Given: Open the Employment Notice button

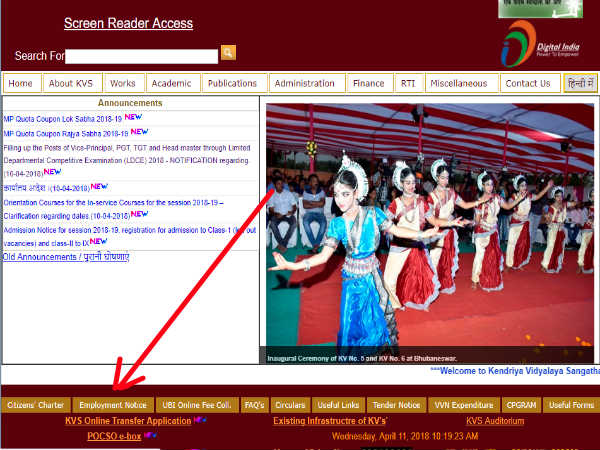Looking at the screenshot, I should click(113, 405).
